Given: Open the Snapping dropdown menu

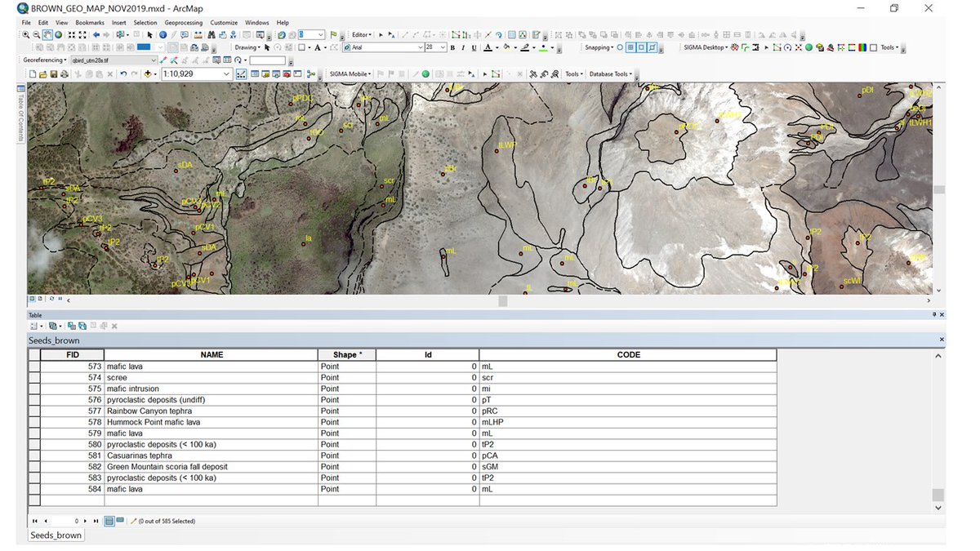Looking at the screenshot, I should point(599,47).
